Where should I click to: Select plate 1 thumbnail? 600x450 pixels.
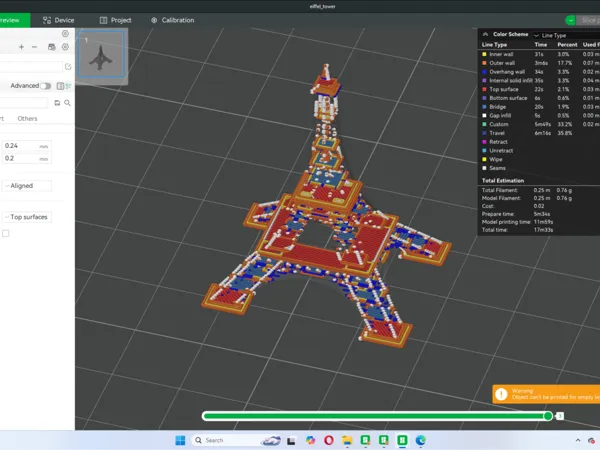[x=101, y=54]
